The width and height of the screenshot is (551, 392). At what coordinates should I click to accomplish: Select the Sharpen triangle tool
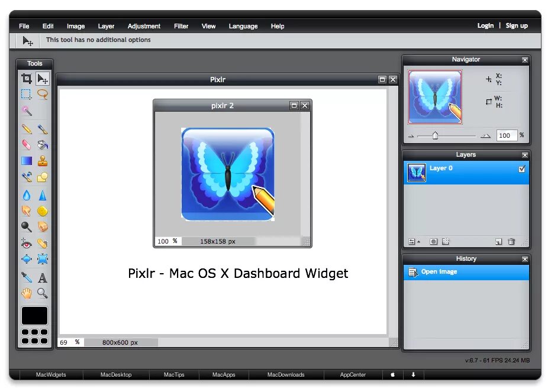point(43,195)
